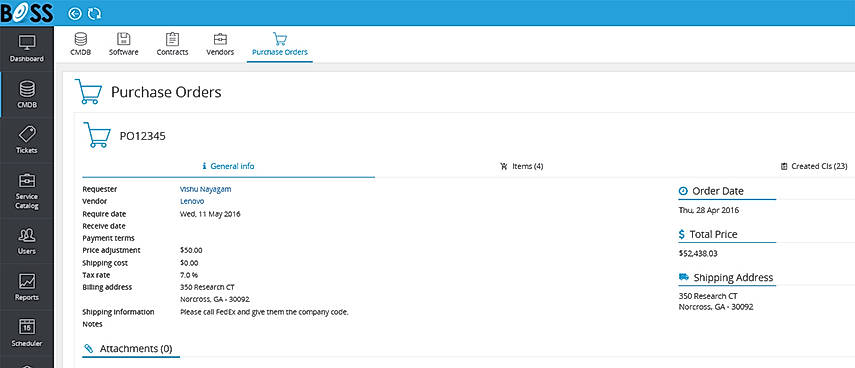Click the FedEx shipping information text

coord(264,312)
